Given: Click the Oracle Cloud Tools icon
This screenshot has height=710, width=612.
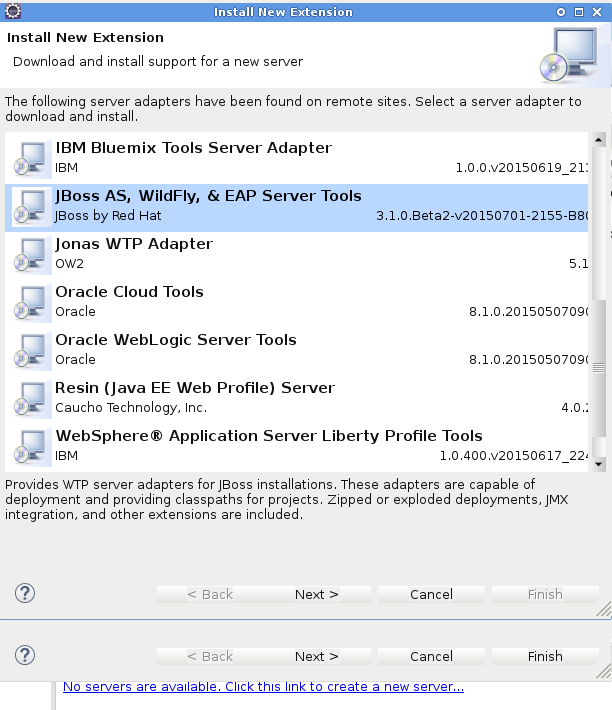Looking at the screenshot, I should pyautogui.click(x=31, y=302).
